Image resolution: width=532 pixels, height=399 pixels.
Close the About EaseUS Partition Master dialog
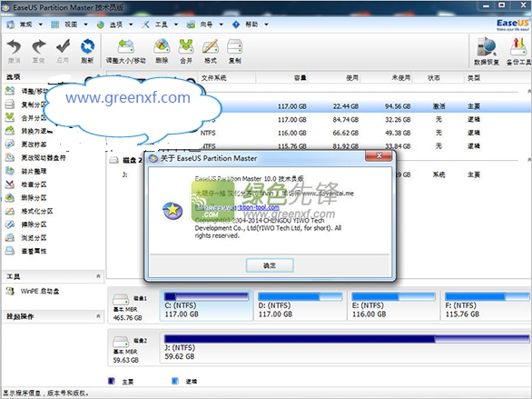click(x=379, y=155)
